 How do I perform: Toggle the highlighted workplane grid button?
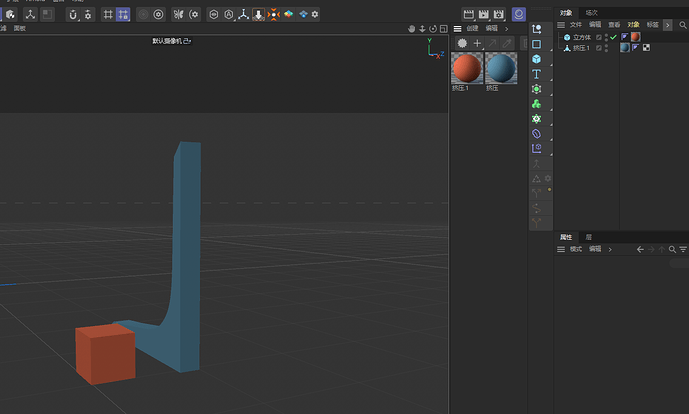pos(123,15)
